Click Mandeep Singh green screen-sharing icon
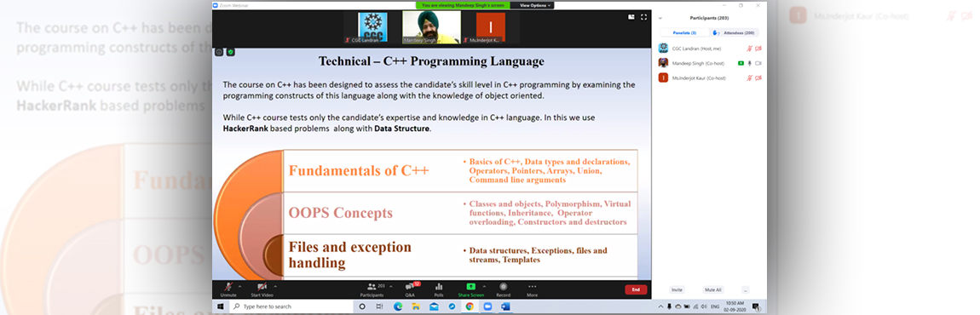This screenshot has height=315, width=980. point(741,63)
